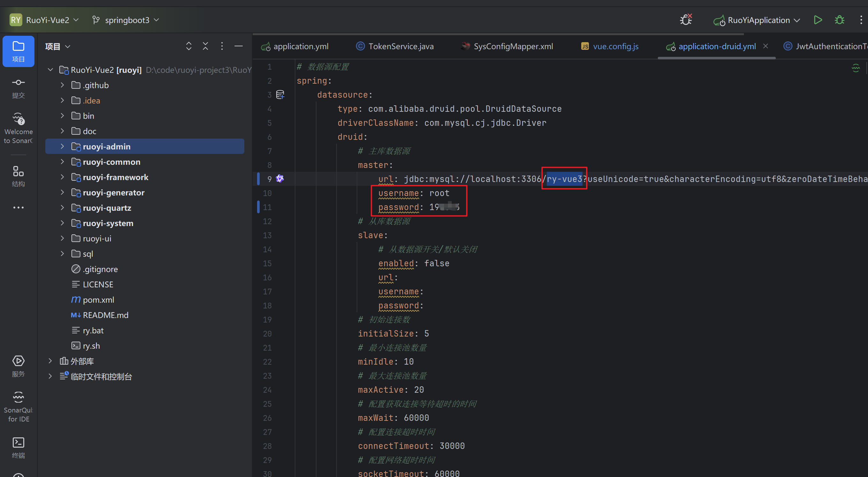Collapse all in project tree
Screen dimensions: 868x477
(x=205, y=46)
